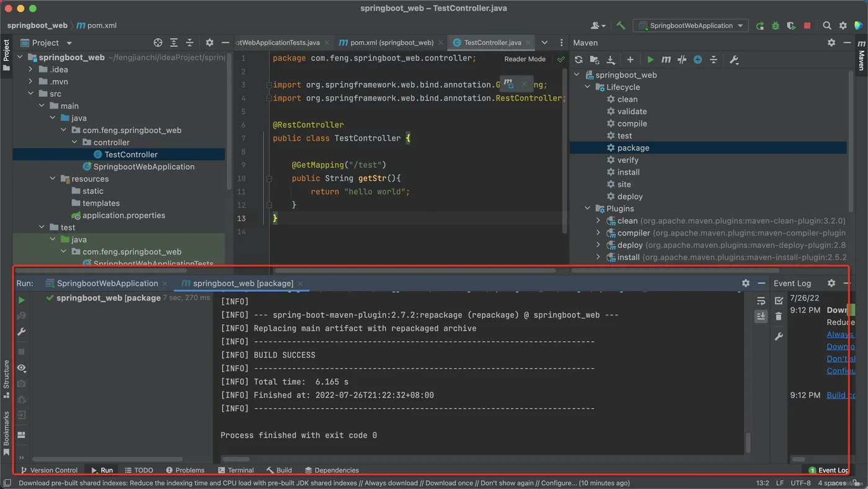Run Maven build with green play icon
Viewport: 868px width, 489px height.
(x=650, y=59)
